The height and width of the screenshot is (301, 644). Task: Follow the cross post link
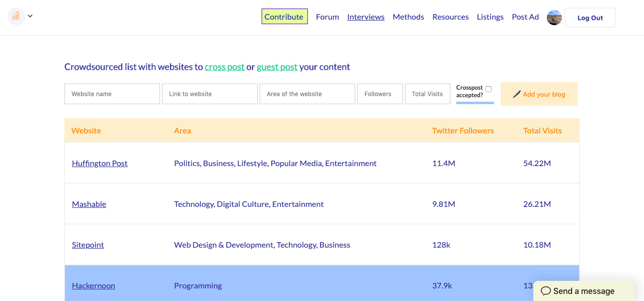224,67
